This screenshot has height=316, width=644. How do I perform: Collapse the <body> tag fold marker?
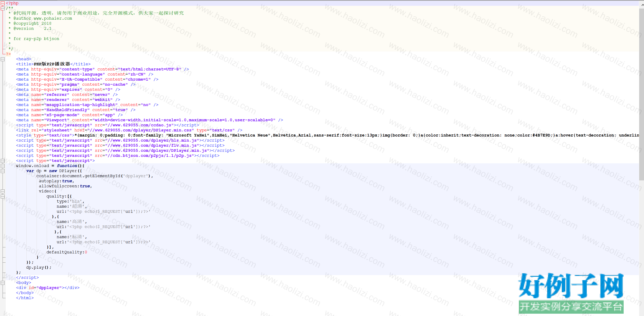pyautogui.click(x=3, y=283)
